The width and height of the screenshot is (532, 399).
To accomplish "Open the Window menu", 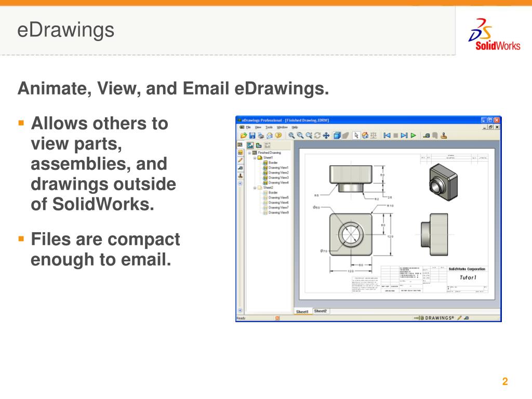I will pyautogui.click(x=282, y=127).
